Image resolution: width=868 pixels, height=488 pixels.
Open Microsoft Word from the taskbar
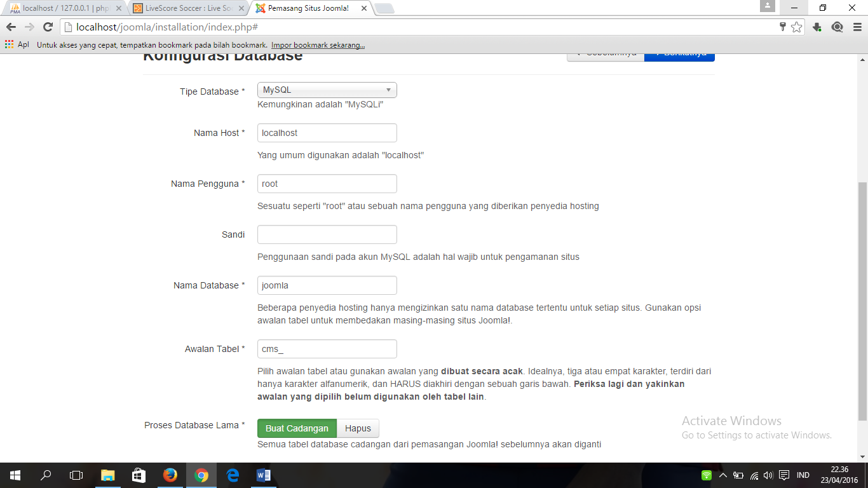coord(263,475)
